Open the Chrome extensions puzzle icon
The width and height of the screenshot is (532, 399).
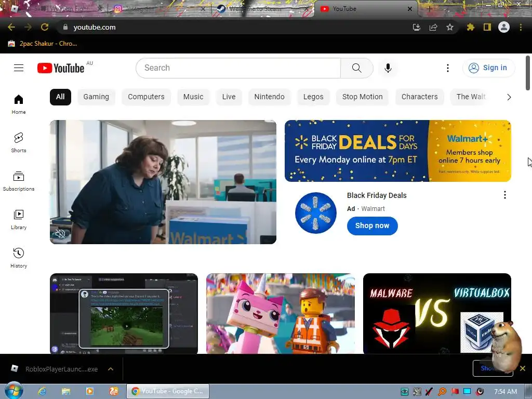(470, 27)
